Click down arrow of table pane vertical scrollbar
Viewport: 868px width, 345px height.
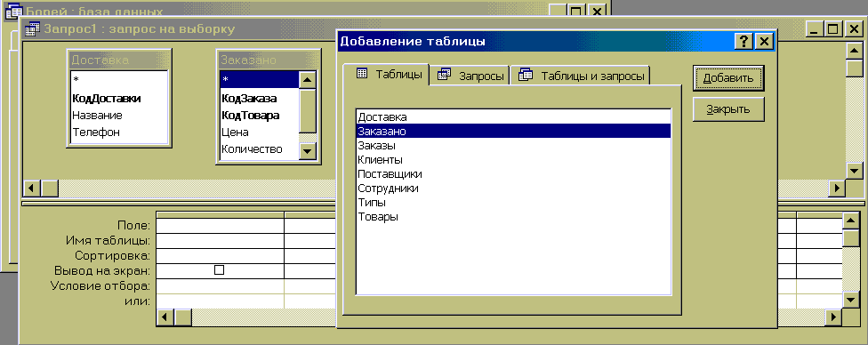(854, 171)
